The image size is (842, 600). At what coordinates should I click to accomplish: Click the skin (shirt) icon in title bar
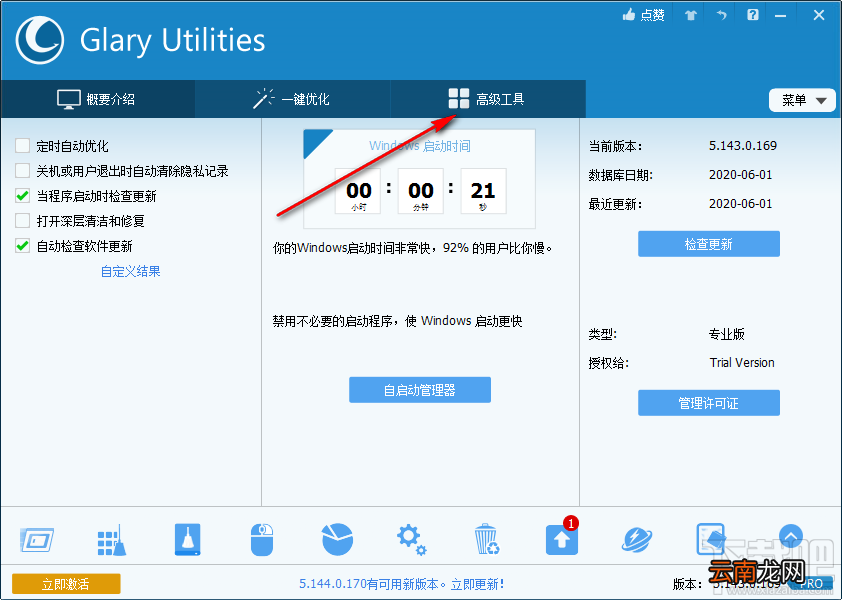[691, 15]
